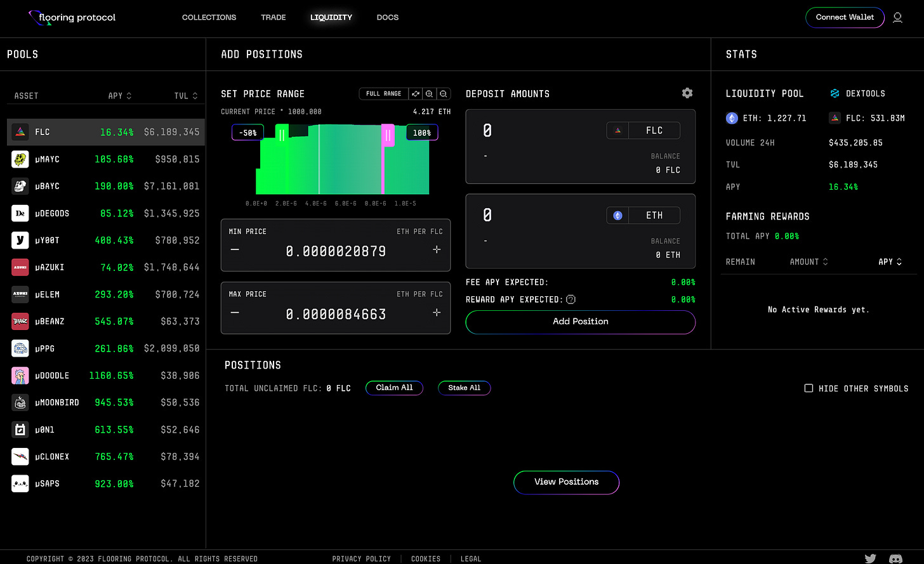924x564 pixels.
Task: Decrease the min price with minus
Action: [235, 250]
